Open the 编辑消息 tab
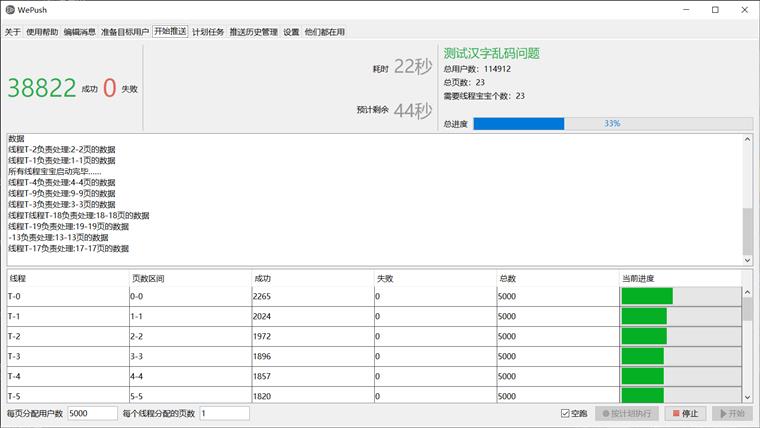Image resolution: width=760 pixels, height=428 pixels. [x=79, y=32]
